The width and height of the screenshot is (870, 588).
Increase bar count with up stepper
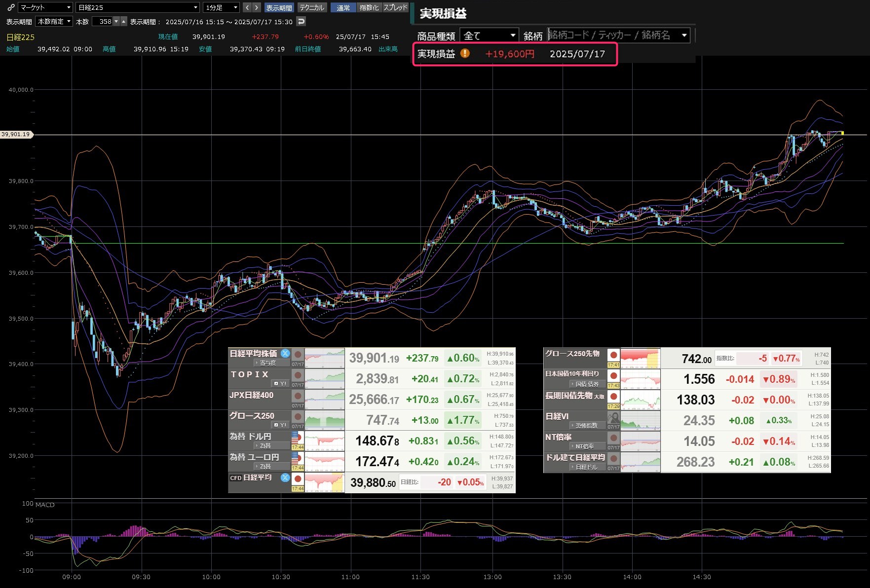click(124, 21)
